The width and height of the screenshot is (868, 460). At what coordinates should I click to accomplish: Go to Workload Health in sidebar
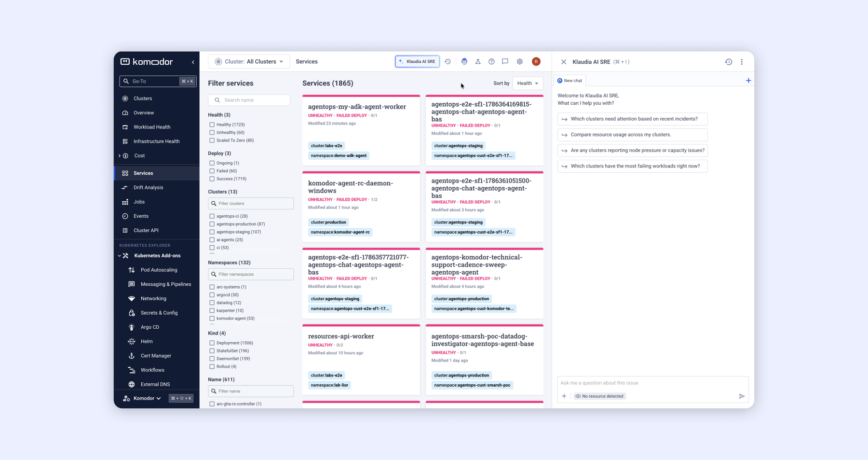[152, 127]
